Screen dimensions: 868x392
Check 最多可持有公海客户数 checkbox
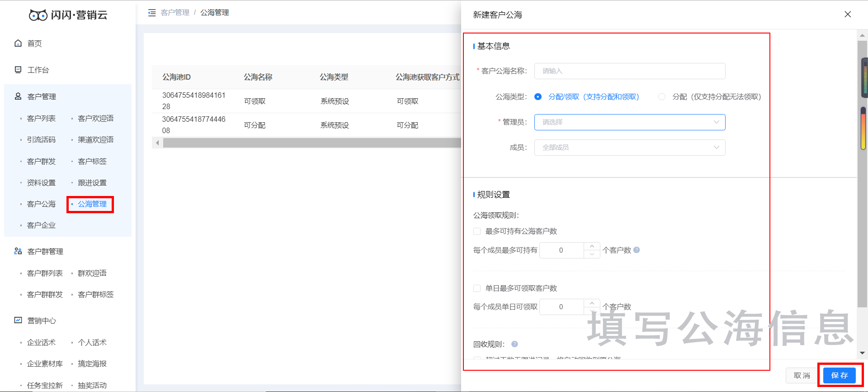click(477, 231)
